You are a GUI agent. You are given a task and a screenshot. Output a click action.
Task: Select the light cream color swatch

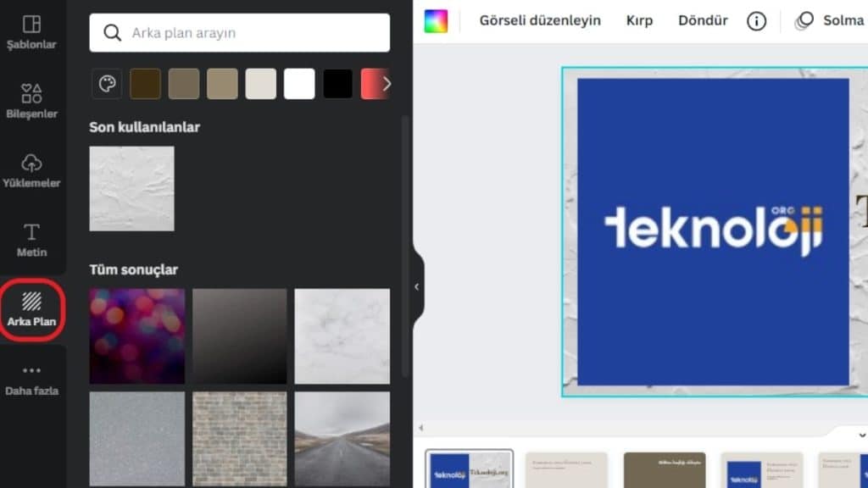(261, 84)
